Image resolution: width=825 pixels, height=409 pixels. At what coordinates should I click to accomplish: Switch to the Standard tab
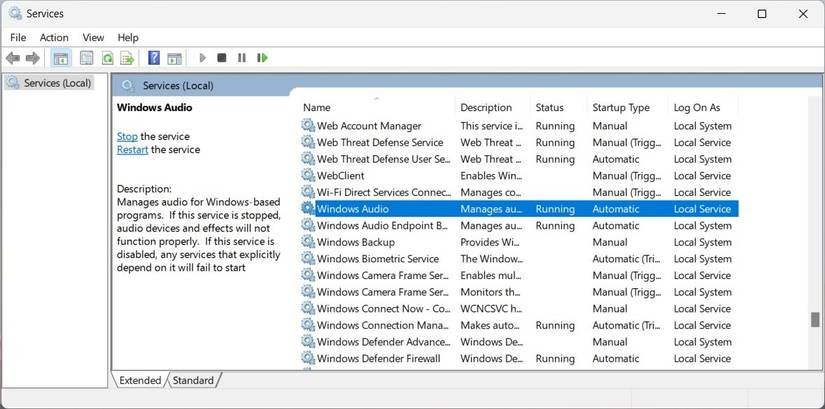pos(193,380)
